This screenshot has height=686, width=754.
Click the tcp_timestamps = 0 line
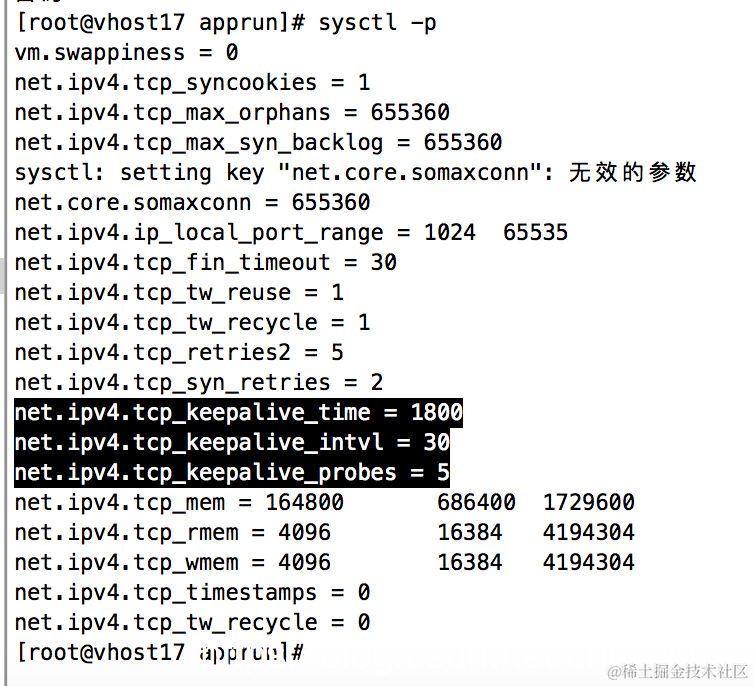(x=192, y=592)
